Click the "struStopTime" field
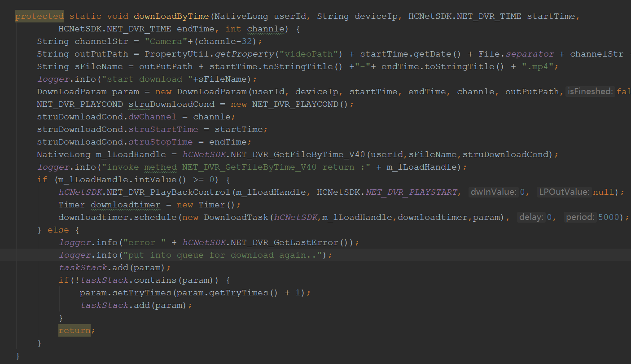The height and width of the screenshot is (364, 631). pos(161,142)
